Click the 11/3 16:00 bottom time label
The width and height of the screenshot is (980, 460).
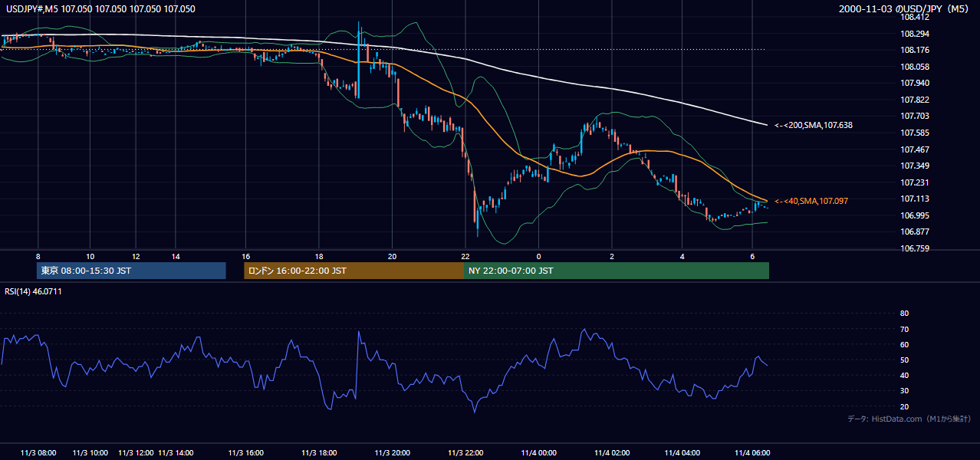click(245, 453)
